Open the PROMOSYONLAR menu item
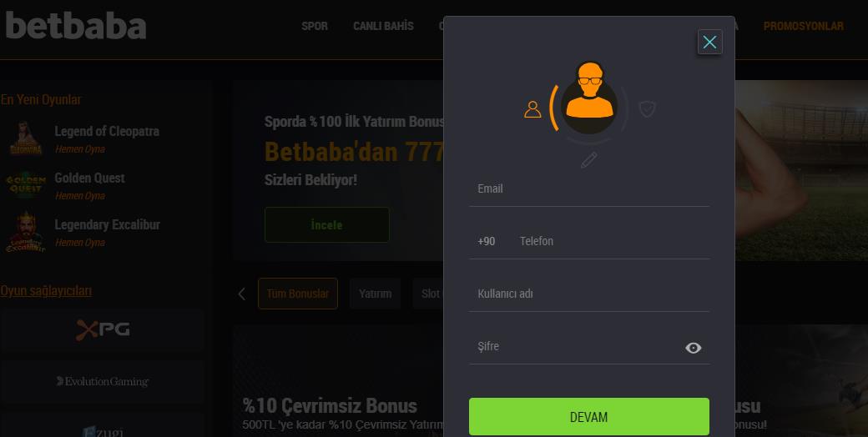 click(803, 26)
